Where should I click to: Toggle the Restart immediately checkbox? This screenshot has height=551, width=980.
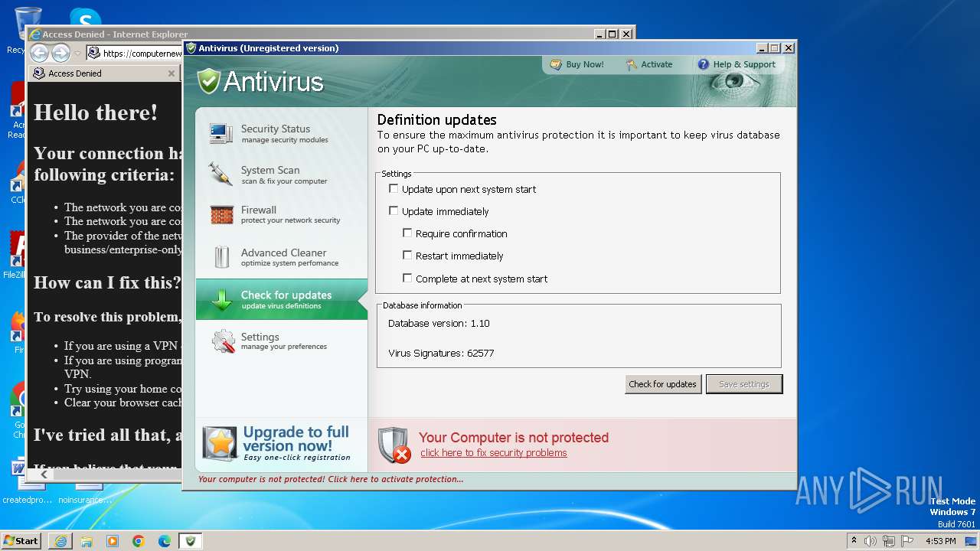407,255
